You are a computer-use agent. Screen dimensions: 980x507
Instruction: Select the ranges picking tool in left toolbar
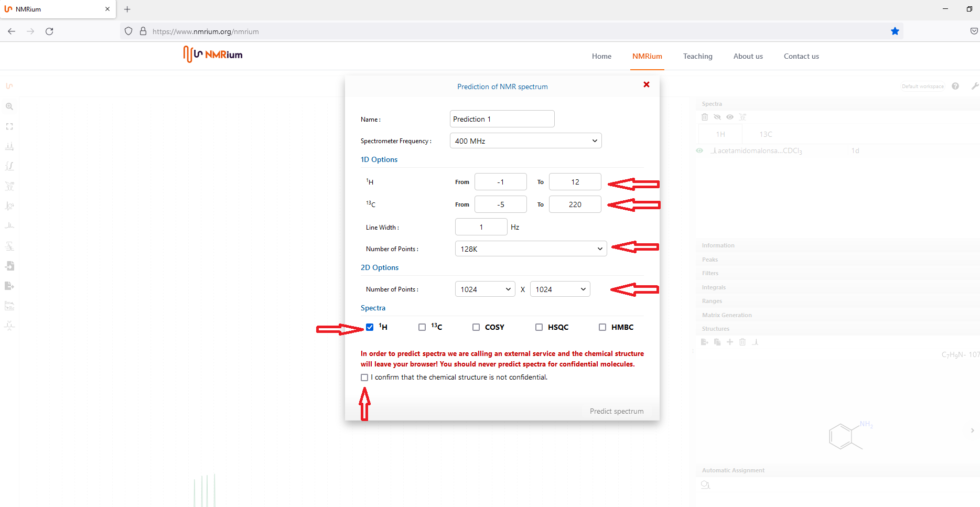(9, 186)
